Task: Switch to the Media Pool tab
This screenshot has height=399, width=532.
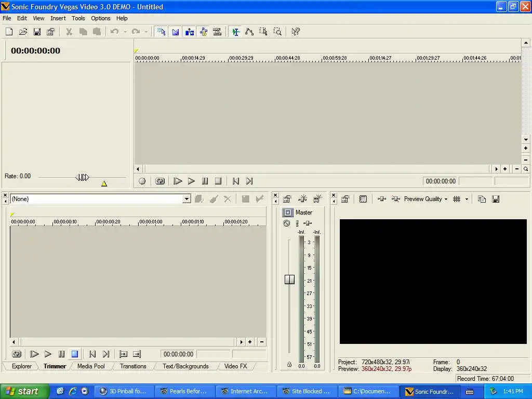Action: coord(91,366)
